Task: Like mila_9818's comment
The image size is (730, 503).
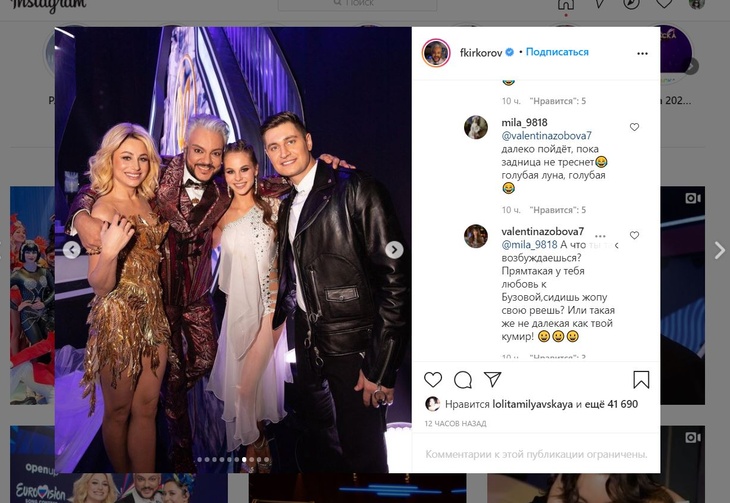Action: pyautogui.click(x=634, y=127)
